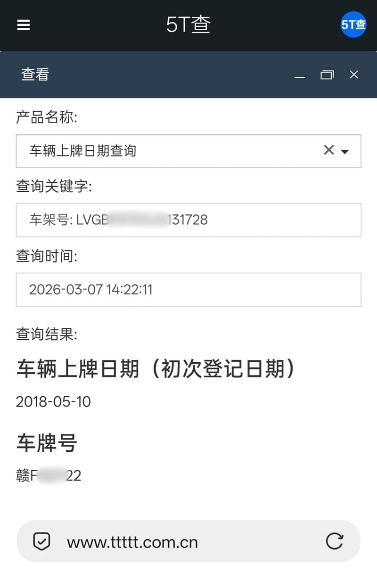Click the 查询关键字 VIN input field
The height and width of the screenshot is (588, 377).
coord(188,220)
